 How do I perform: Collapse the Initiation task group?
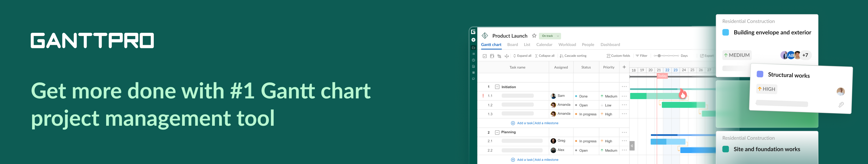pos(497,87)
